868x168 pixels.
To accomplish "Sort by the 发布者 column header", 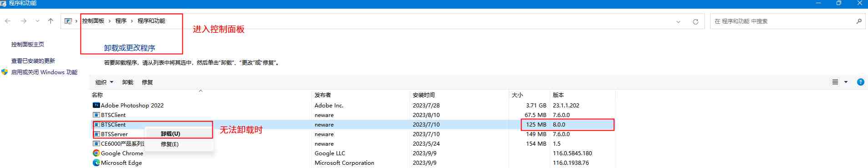I will tap(323, 95).
